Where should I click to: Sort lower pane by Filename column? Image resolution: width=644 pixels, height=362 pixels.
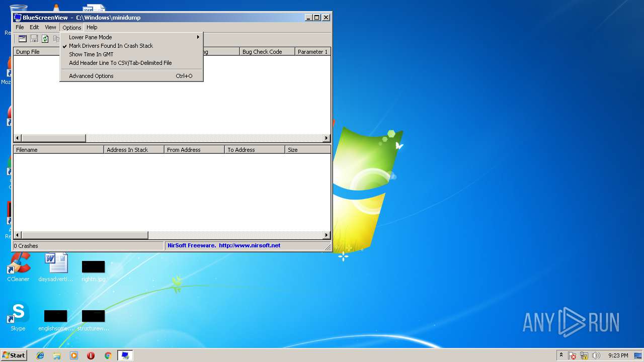(x=58, y=150)
